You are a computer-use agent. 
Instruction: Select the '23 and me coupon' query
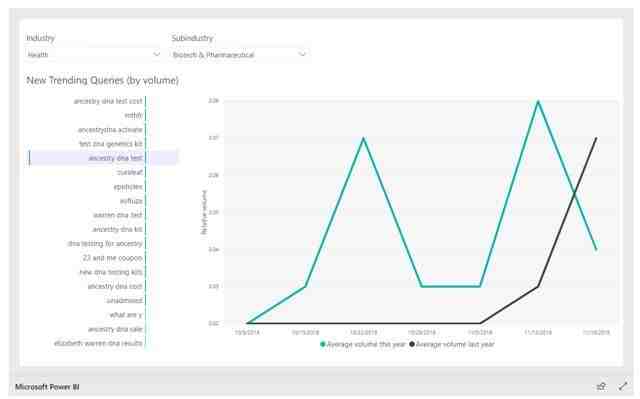click(x=113, y=258)
